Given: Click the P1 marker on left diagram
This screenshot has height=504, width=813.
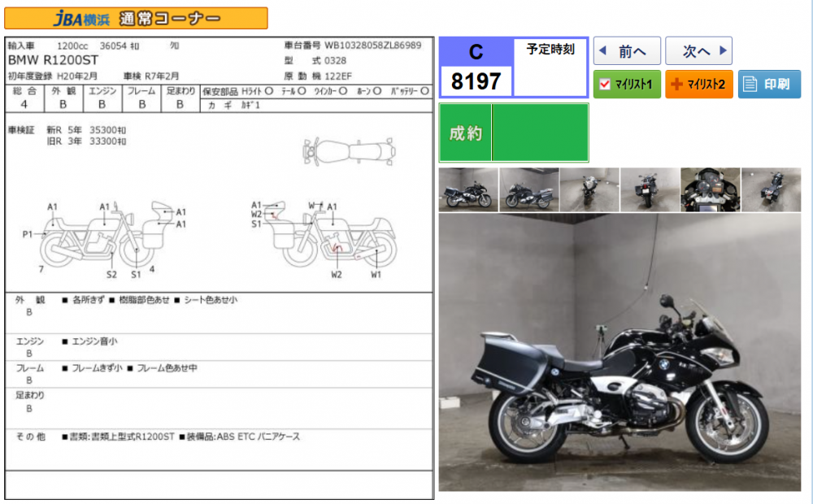Looking at the screenshot, I should [x=28, y=234].
